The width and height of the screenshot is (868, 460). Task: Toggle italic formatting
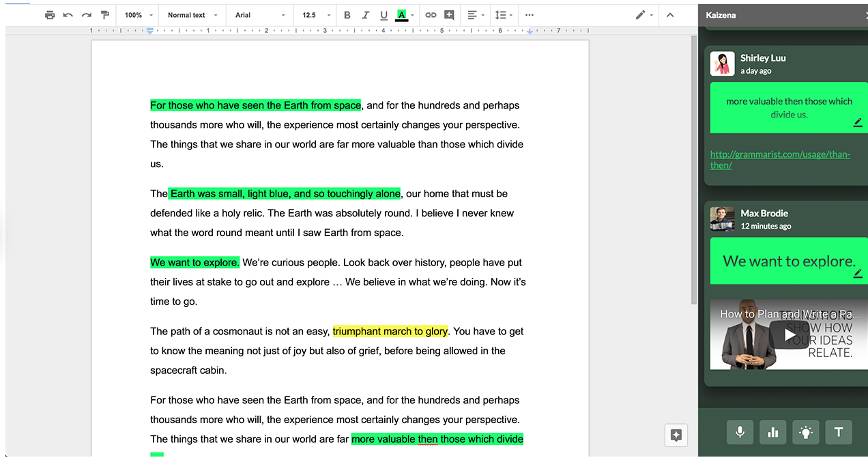(365, 15)
